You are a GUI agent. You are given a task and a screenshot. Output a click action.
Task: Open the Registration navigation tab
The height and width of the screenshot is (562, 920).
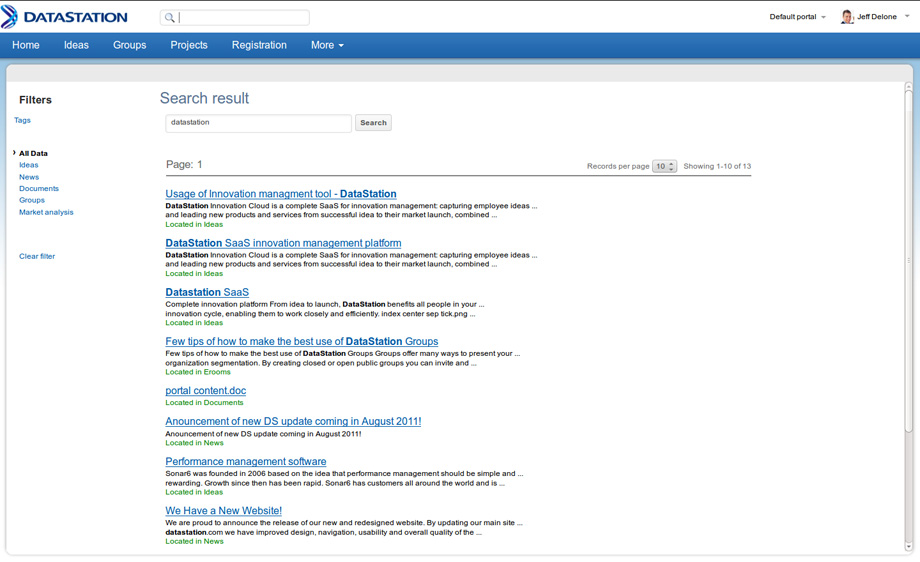tap(259, 45)
